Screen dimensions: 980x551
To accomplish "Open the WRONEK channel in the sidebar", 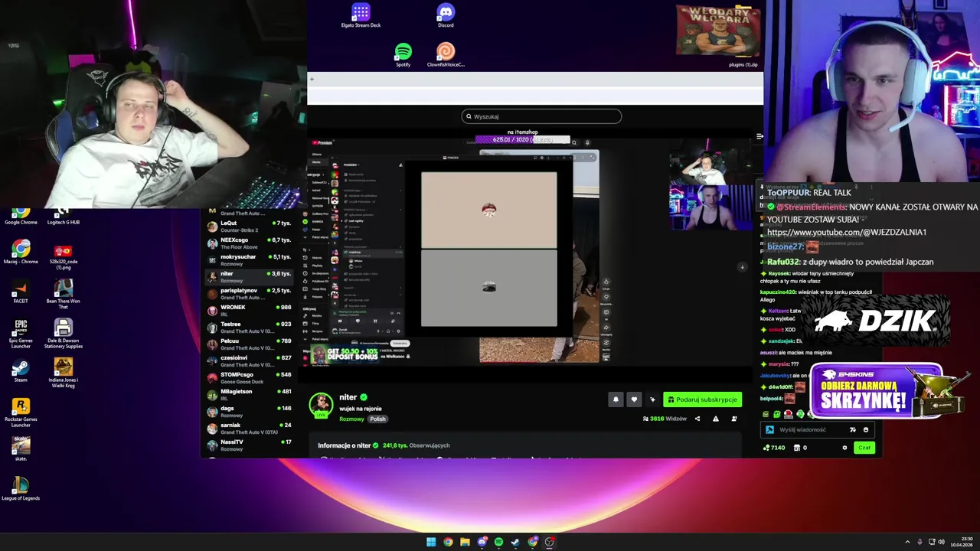I will coord(250,310).
